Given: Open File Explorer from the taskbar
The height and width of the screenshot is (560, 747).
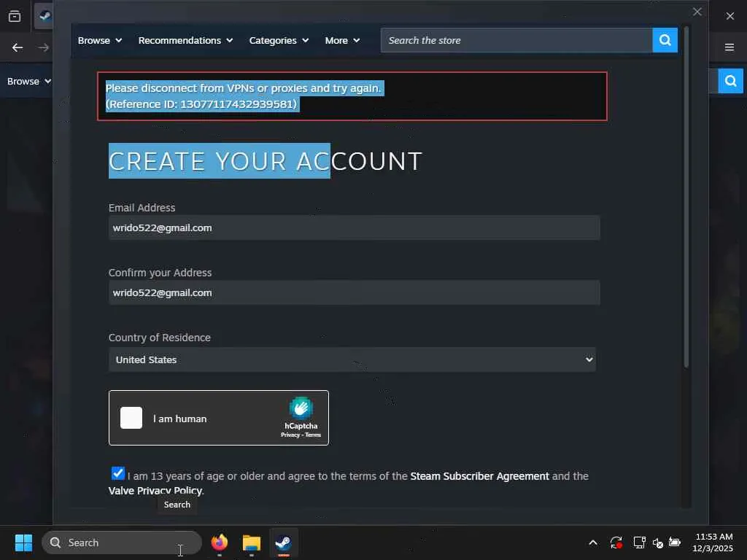Looking at the screenshot, I should 251,542.
